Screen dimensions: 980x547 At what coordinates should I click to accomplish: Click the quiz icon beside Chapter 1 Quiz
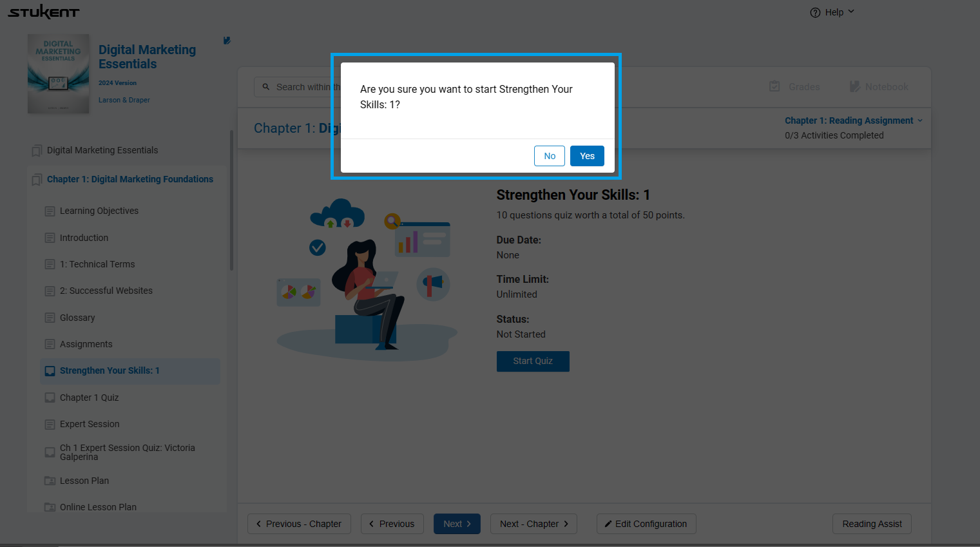tap(50, 398)
